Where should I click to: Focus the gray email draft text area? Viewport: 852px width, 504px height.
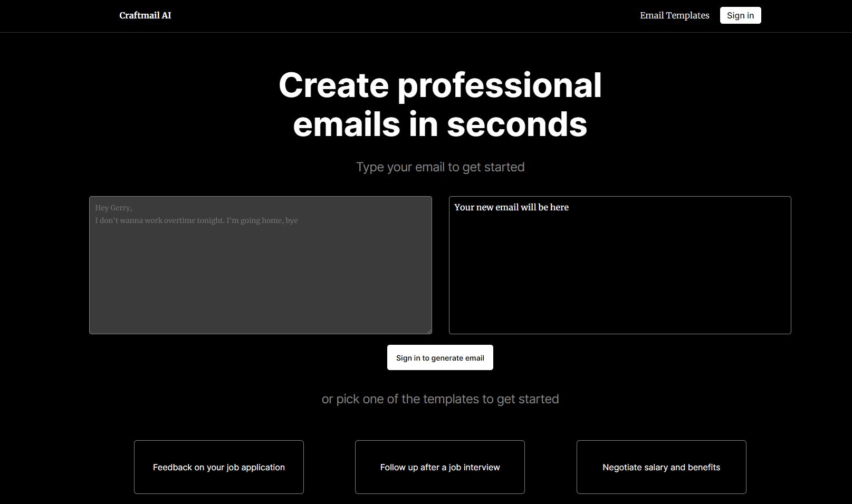tap(261, 265)
